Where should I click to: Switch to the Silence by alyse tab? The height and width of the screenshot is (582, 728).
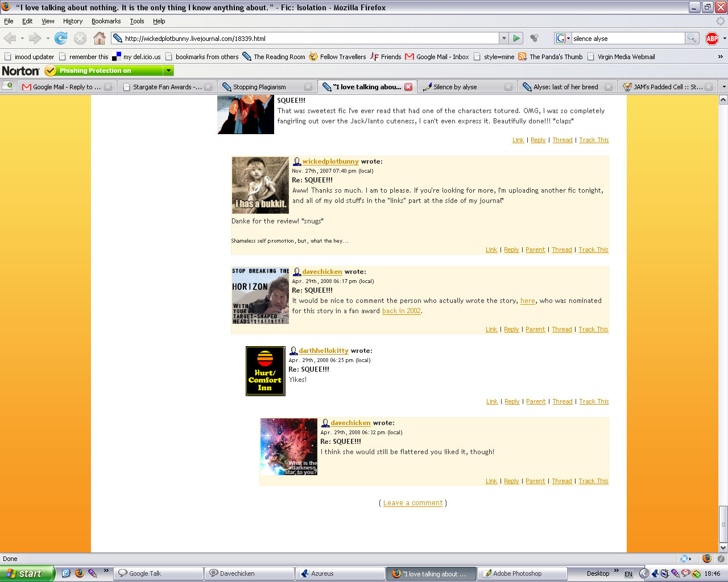pos(461,87)
